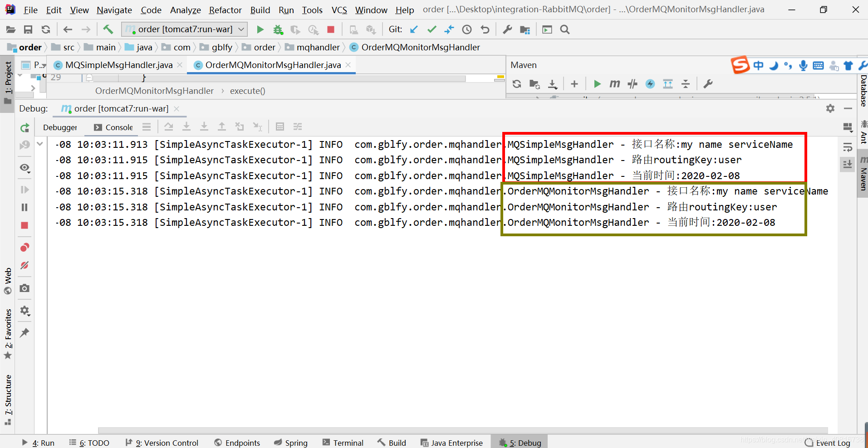Download Maven sources icon
The height and width of the screenshot is (448, 868).
tap(552, 84)
